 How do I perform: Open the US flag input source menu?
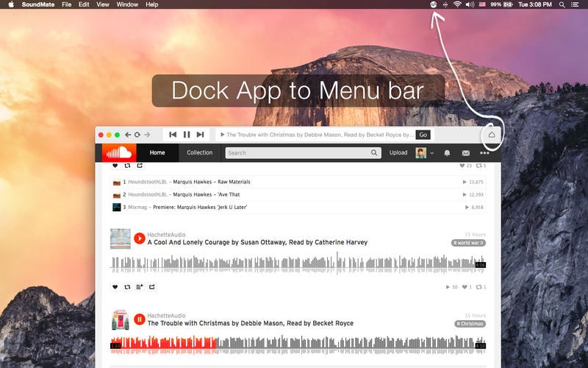point(482,4)
